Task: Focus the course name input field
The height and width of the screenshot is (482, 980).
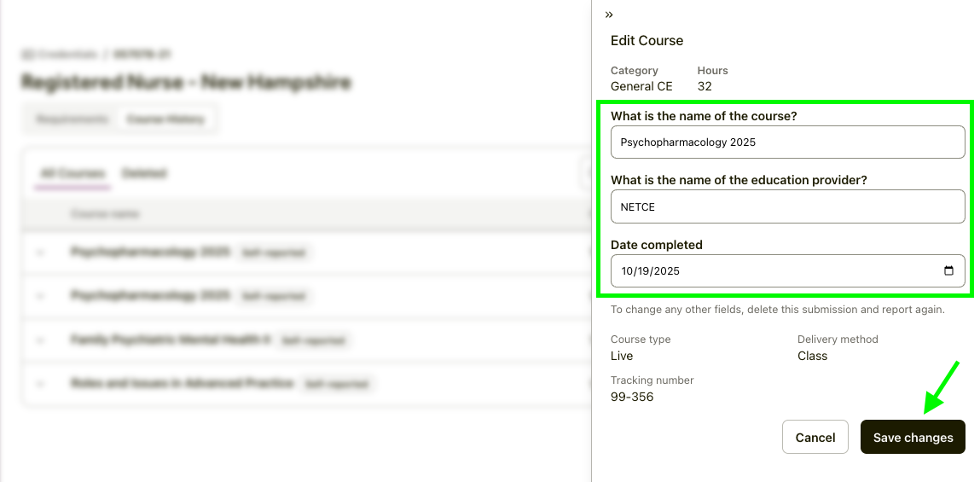Action: [x=787, y=142]
